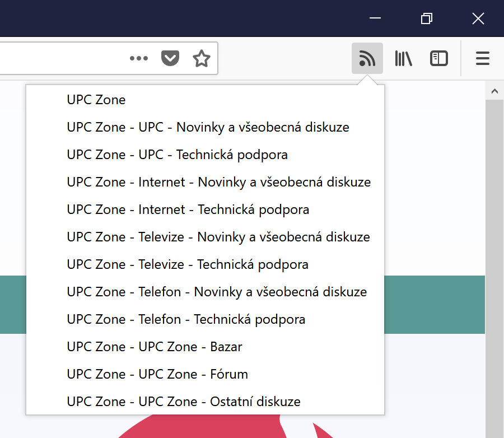The height and width of the screenshot is (438, 504).
Task: Select UPC Zone - Fórum feed
Action: pyautogui.click(x=157, y=374)
